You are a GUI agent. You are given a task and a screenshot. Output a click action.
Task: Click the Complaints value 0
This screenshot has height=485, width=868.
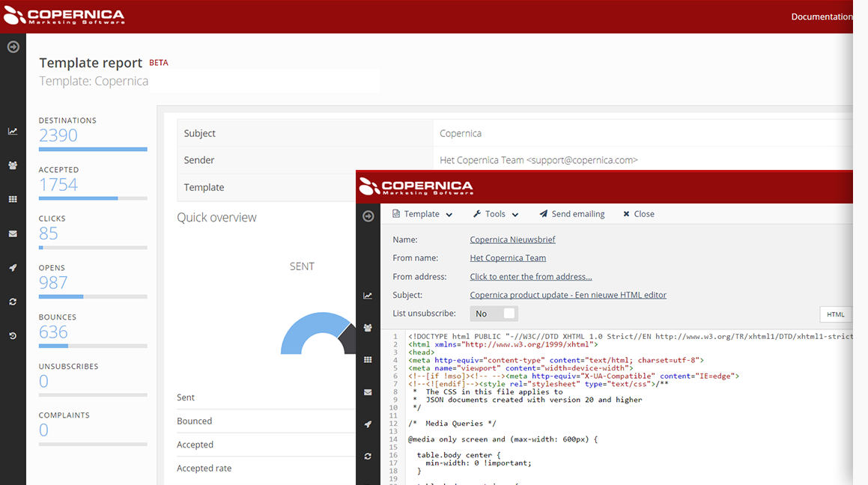point(43,430)
